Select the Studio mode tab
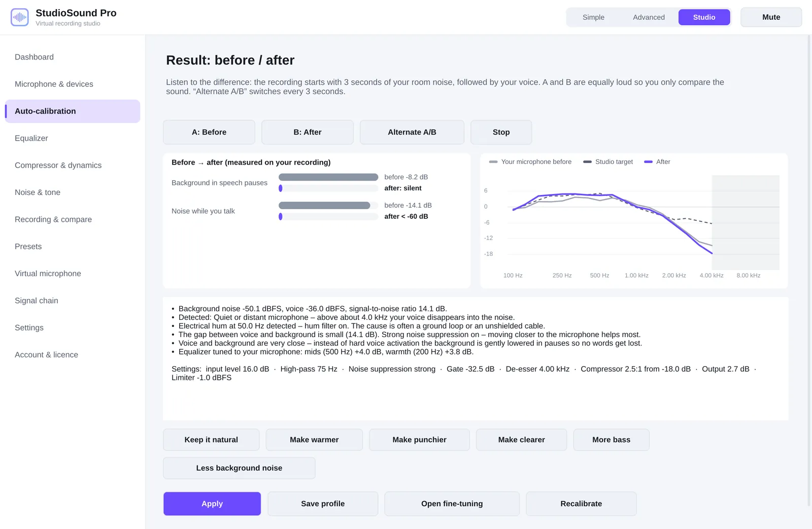 click(704, 17)
